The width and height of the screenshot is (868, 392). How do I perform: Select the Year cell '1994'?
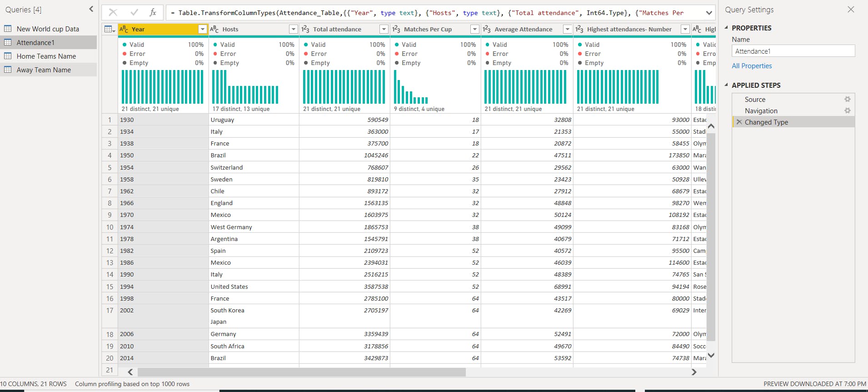coord(163,286)
